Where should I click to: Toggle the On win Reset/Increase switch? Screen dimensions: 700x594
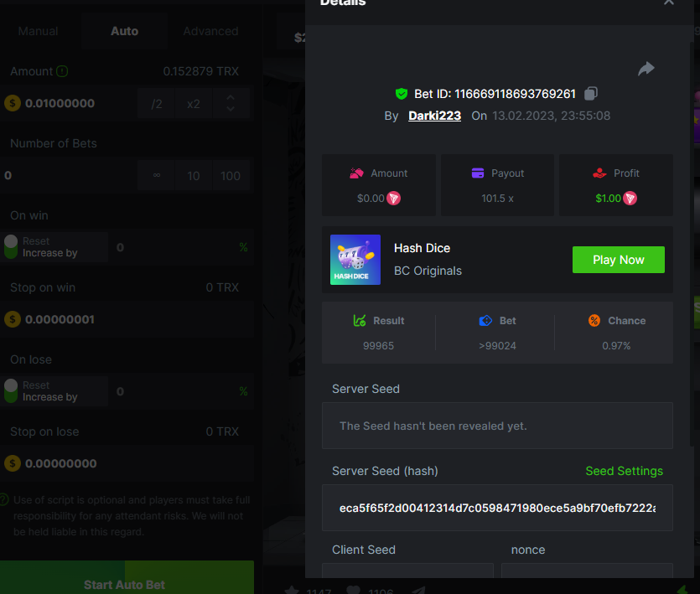11,247
